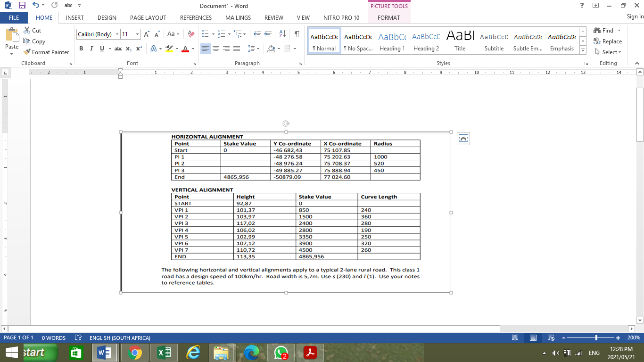Viewport: 644px width, 362px height.
Task: Open Word Help with the question mark
Action: tap(582, 6)
